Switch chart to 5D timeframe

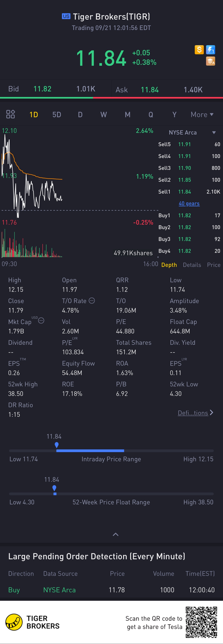[57, 115]
